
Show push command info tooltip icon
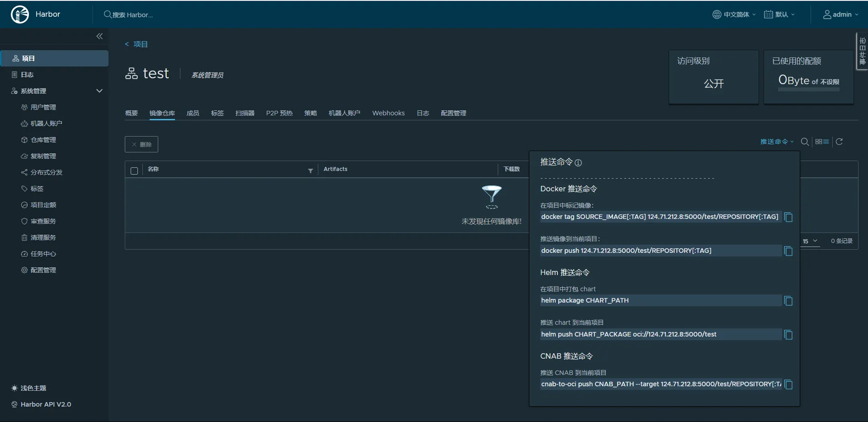(578, 163)
